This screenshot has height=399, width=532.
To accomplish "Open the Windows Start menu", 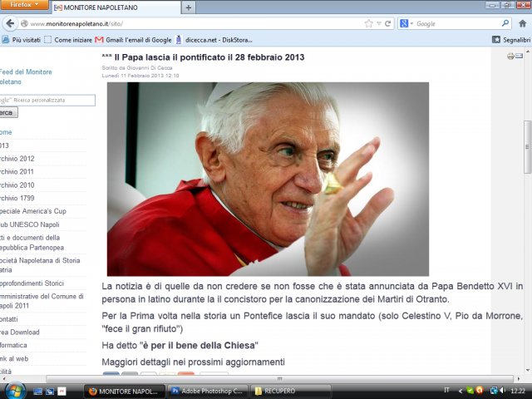I will (x=15, y=391).
